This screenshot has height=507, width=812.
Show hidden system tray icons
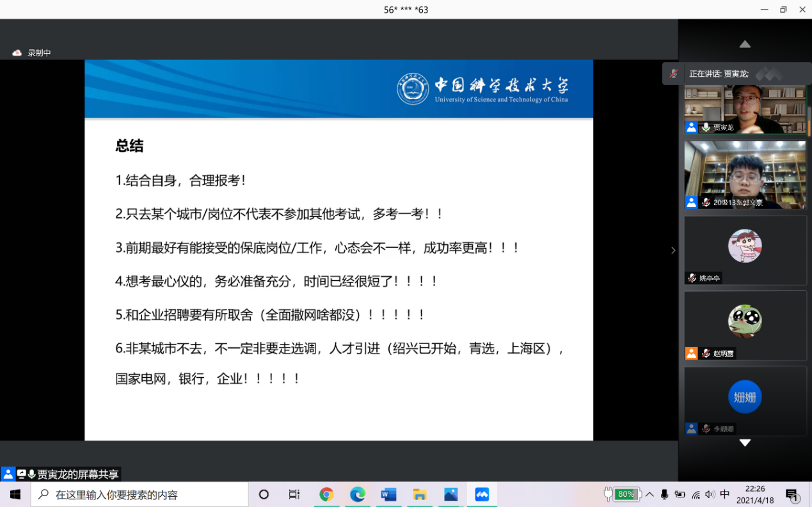649,494
